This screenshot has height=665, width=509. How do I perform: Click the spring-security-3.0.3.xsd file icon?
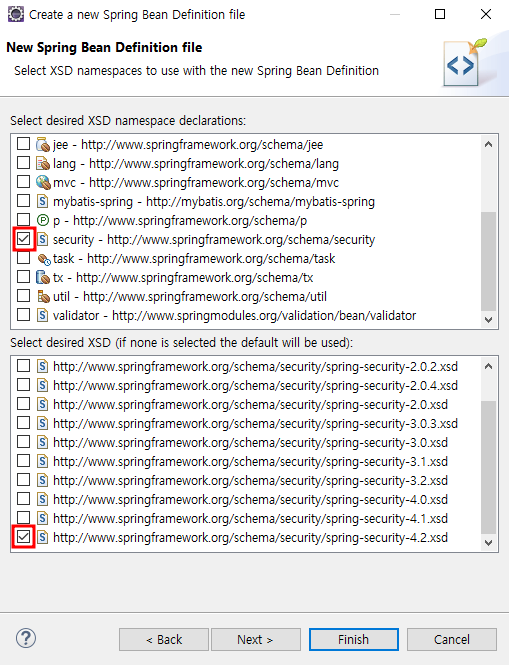[42, 423]
